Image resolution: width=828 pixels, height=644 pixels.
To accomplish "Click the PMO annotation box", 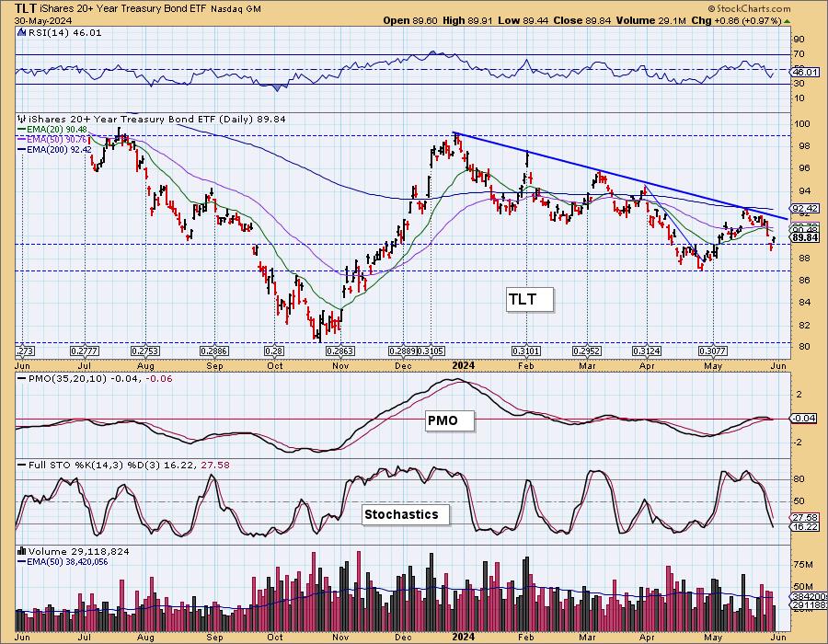I will tap(450, 420).
